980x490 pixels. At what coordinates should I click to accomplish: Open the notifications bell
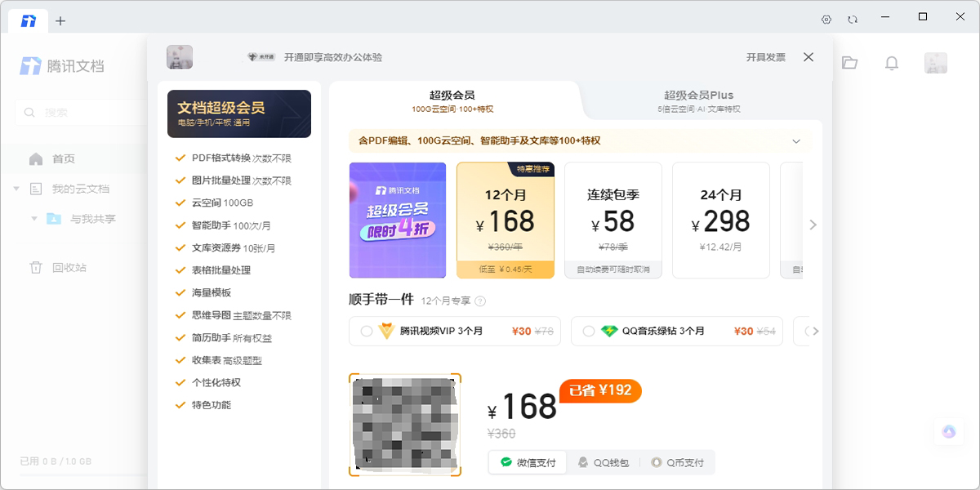tap(892, 63)
